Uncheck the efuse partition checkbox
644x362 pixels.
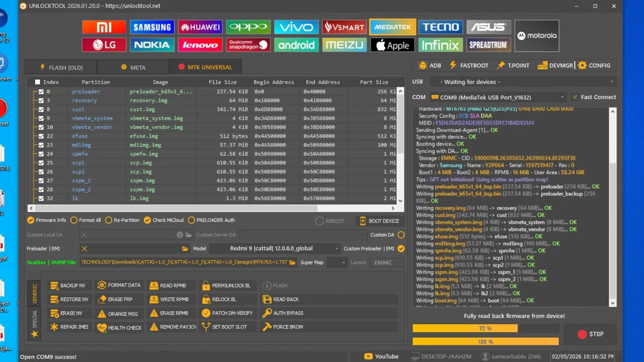(x=41, y=136)
